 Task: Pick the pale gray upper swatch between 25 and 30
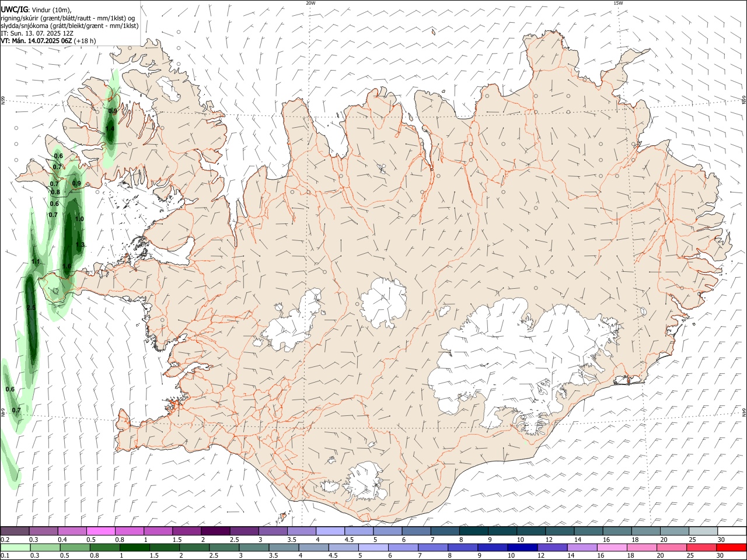(703, 531)
